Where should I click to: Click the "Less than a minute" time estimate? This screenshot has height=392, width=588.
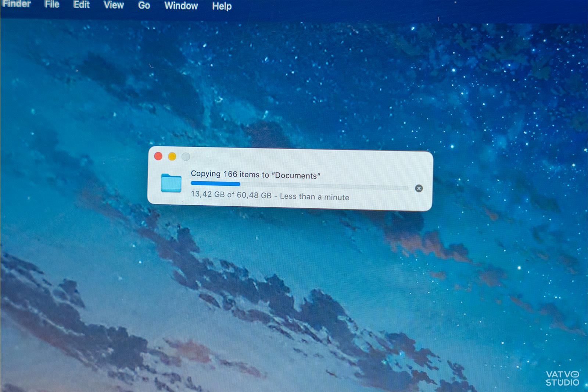point(314,197)
